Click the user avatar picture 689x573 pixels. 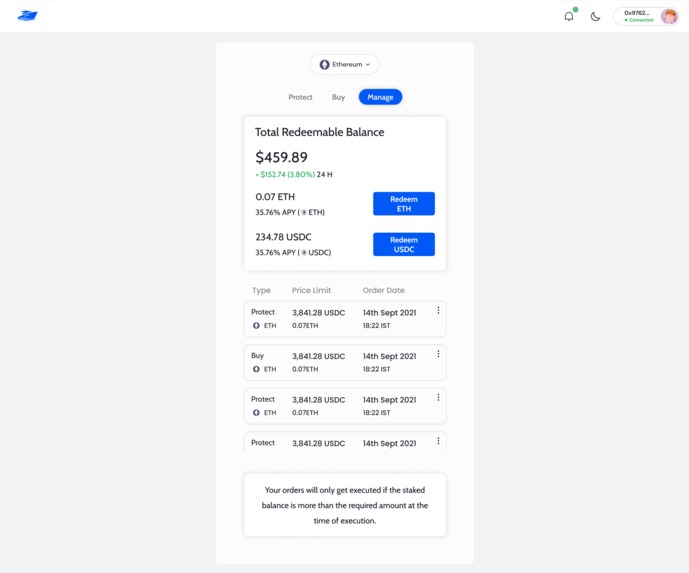(670, 16)
